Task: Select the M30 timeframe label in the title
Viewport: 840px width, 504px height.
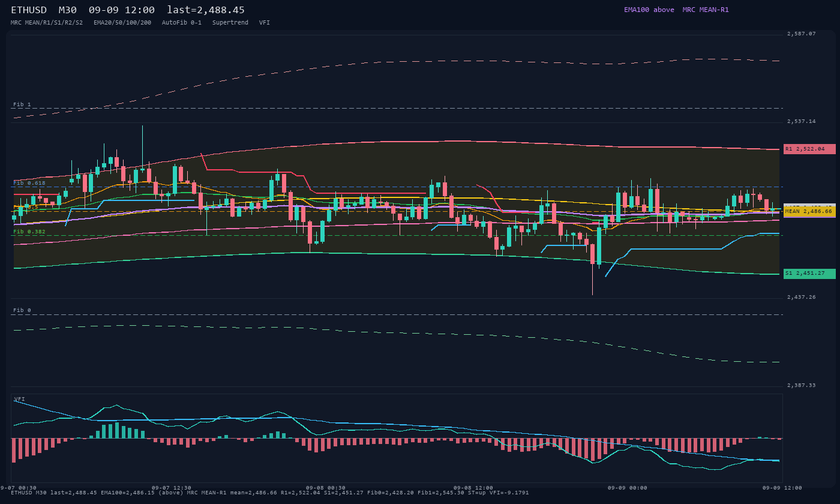Action: [67, 10]
